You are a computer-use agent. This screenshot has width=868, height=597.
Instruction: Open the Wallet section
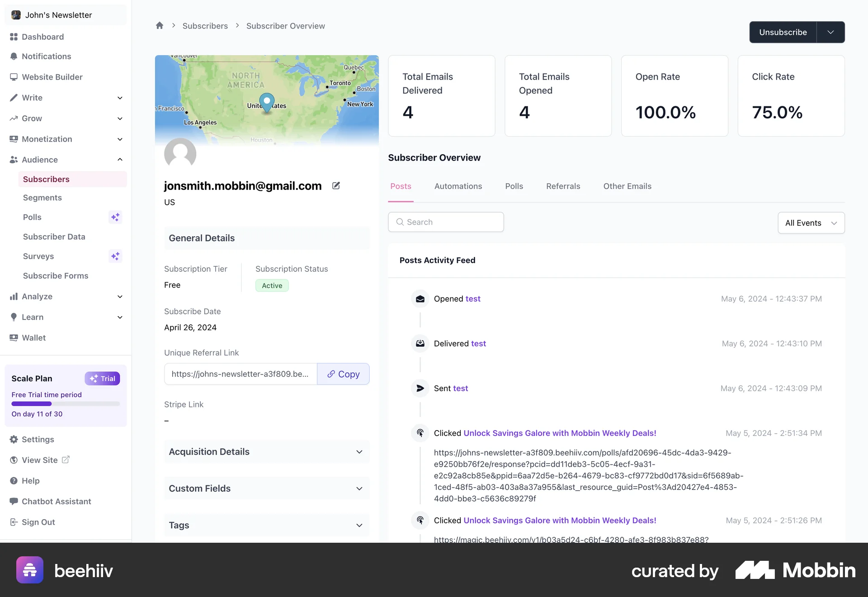coord(33,337)
